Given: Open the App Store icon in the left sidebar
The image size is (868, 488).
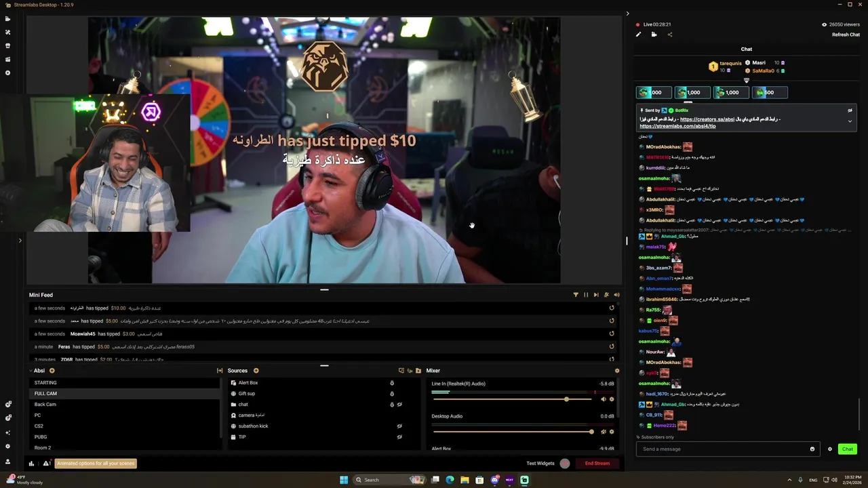Looking at the screenshot, I should click(8, 45).
